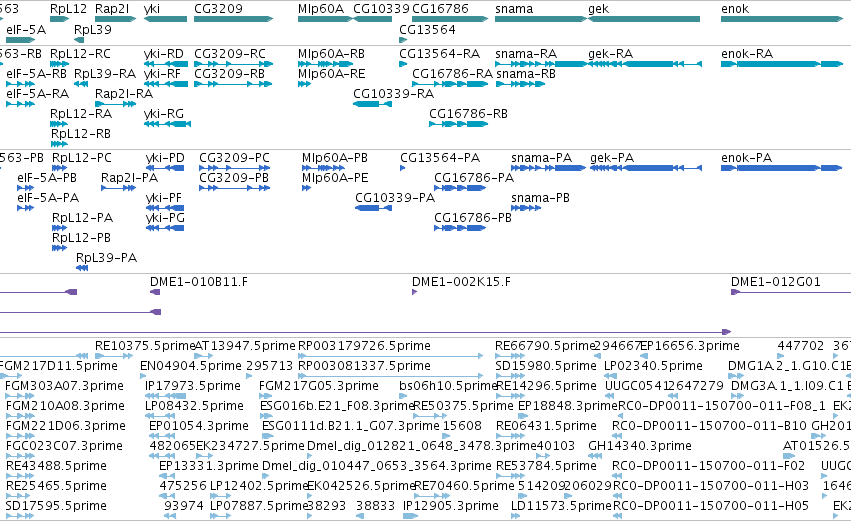
Task: Select transcript CG13564-RA
Action: point(403,64)
